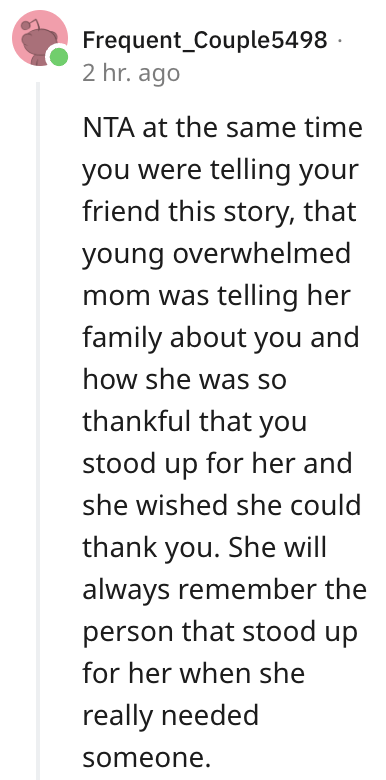
Task: Click the text "friend this story, that"
Action: pos(219,212)
